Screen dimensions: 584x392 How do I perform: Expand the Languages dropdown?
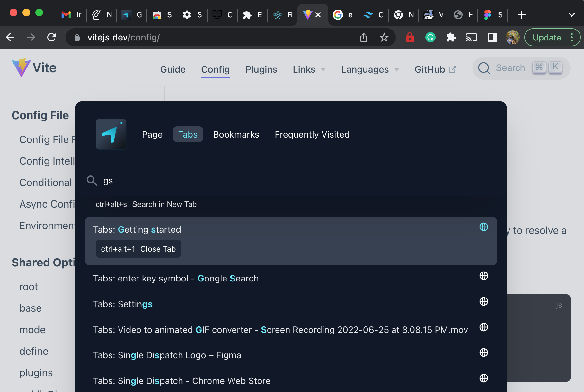pyautogui.click(x=370, y=69)
